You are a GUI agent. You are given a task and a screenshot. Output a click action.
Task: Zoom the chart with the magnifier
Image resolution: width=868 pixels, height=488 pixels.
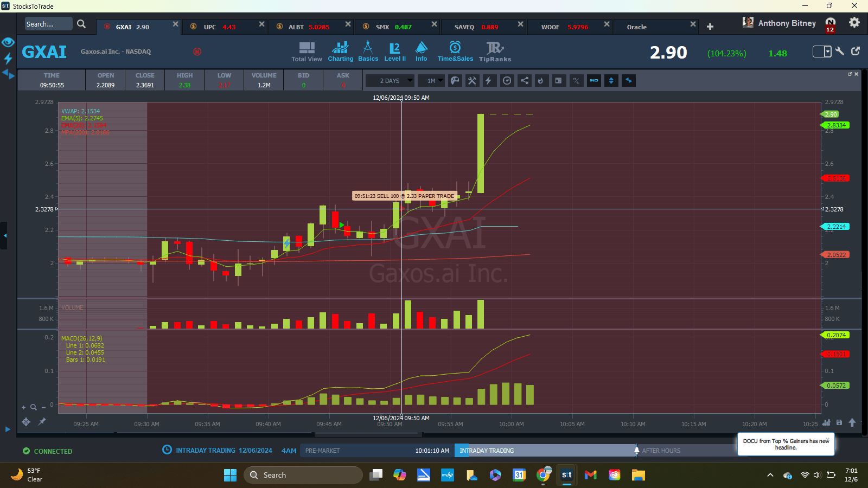click(34, 407)
